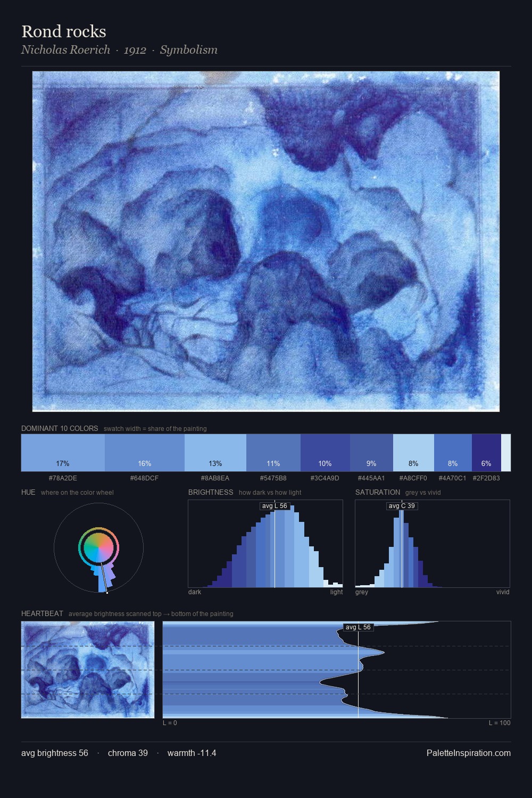
Task: Click the hex code #2F2D83
Action: 486,478
